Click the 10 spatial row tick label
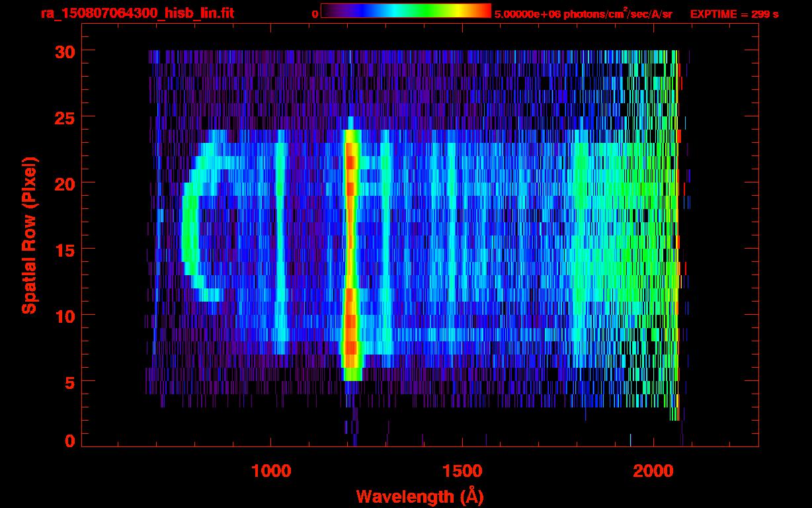This screenshot has height=508, width=812. pos(65,316)
